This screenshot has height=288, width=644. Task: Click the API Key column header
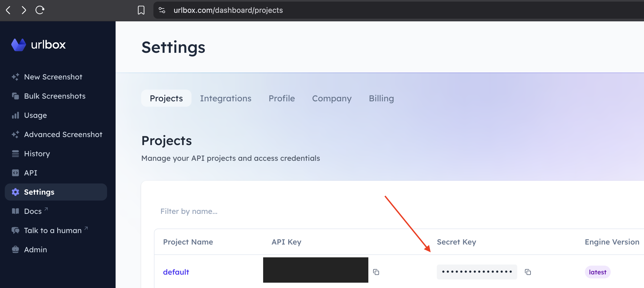(x=286, y=242)
